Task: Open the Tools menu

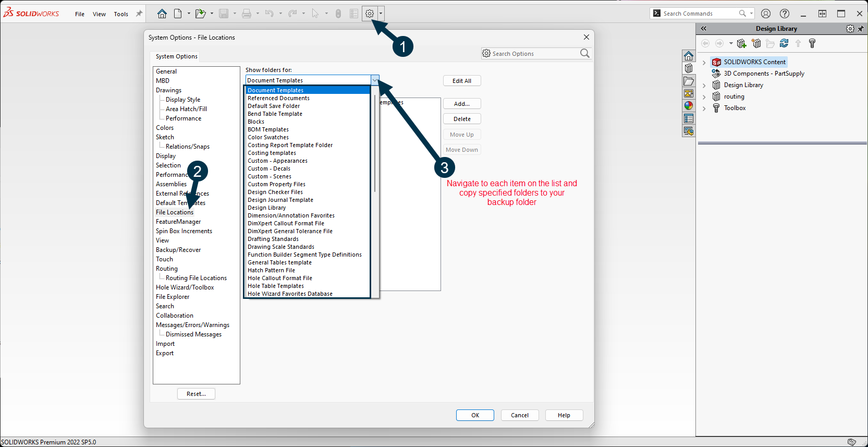Action: [121, 14]
